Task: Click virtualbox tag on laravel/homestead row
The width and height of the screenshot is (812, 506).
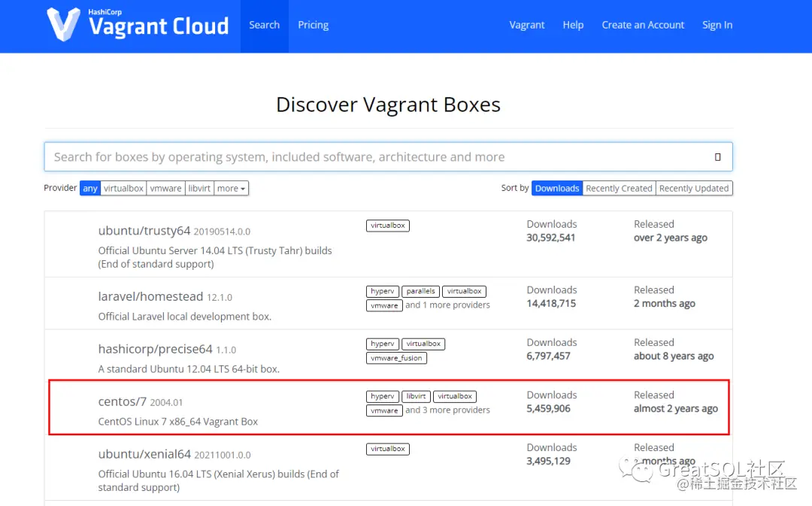Action: coord(465,292)
